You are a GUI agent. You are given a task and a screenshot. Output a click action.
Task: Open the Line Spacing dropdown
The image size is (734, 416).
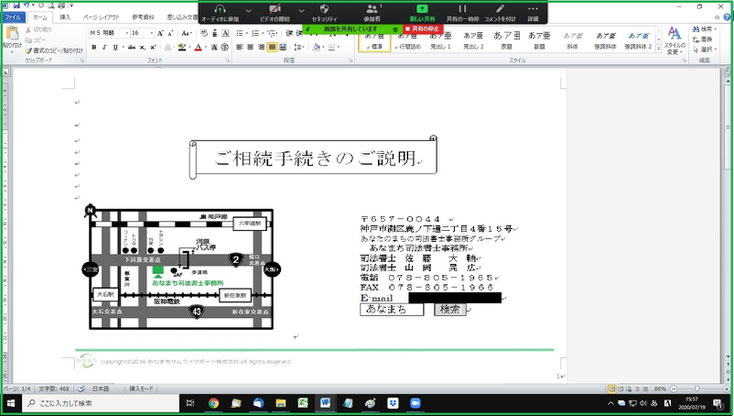click(298, 47)
